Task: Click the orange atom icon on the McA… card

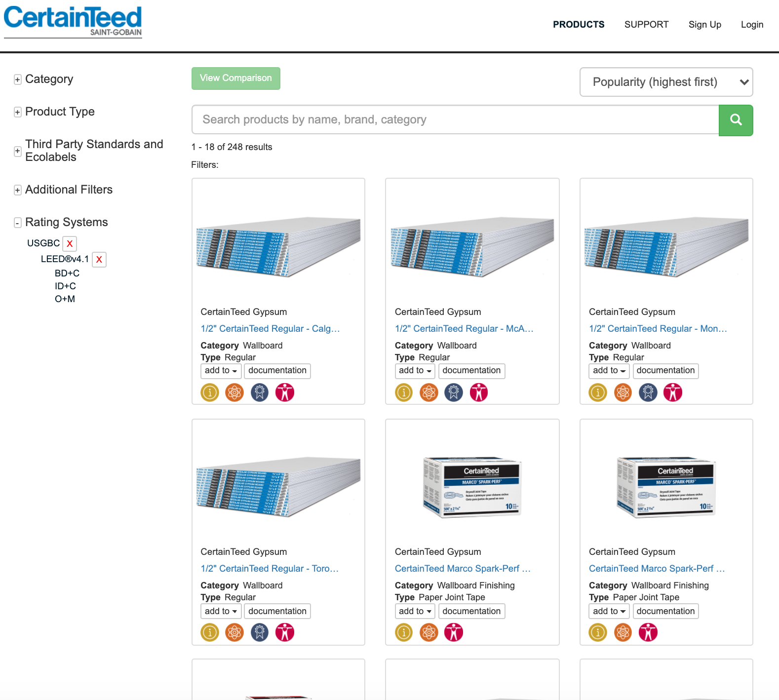Action: 429,392
